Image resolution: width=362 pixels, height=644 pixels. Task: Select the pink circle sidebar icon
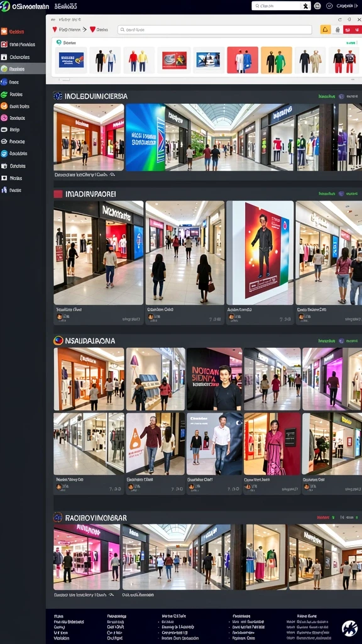click(x=4, y=118)
